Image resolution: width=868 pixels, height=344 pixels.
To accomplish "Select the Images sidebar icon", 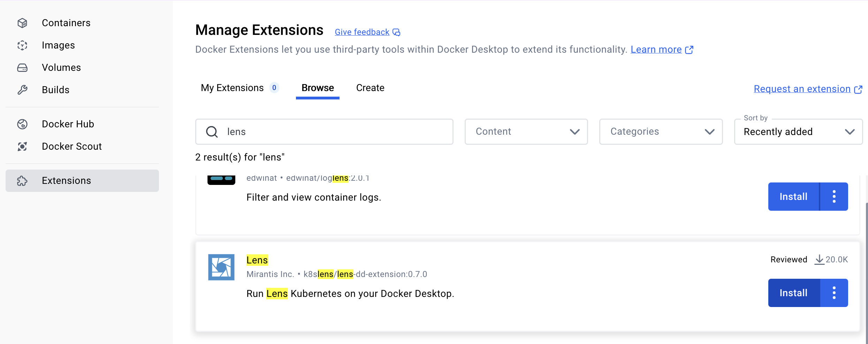I will (22, 45).
